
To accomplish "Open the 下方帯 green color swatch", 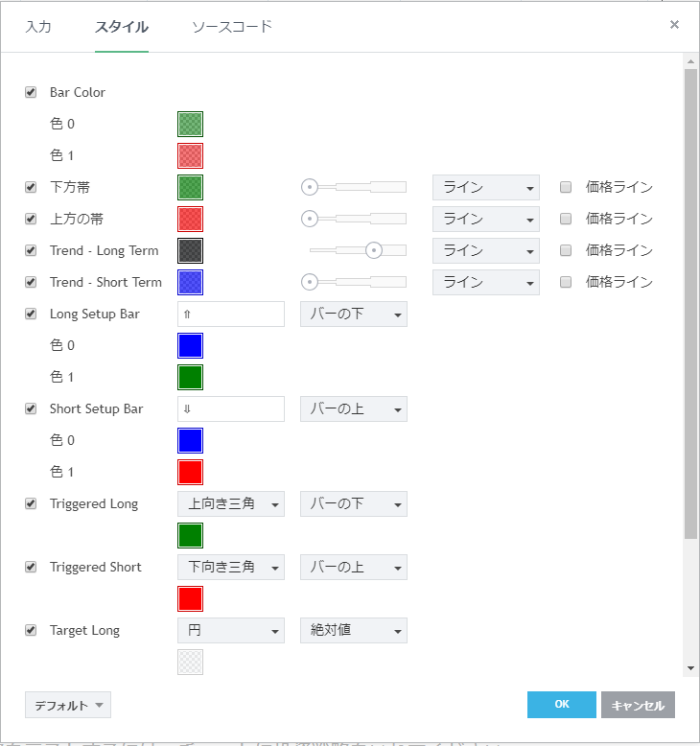I will click(191, 187).
